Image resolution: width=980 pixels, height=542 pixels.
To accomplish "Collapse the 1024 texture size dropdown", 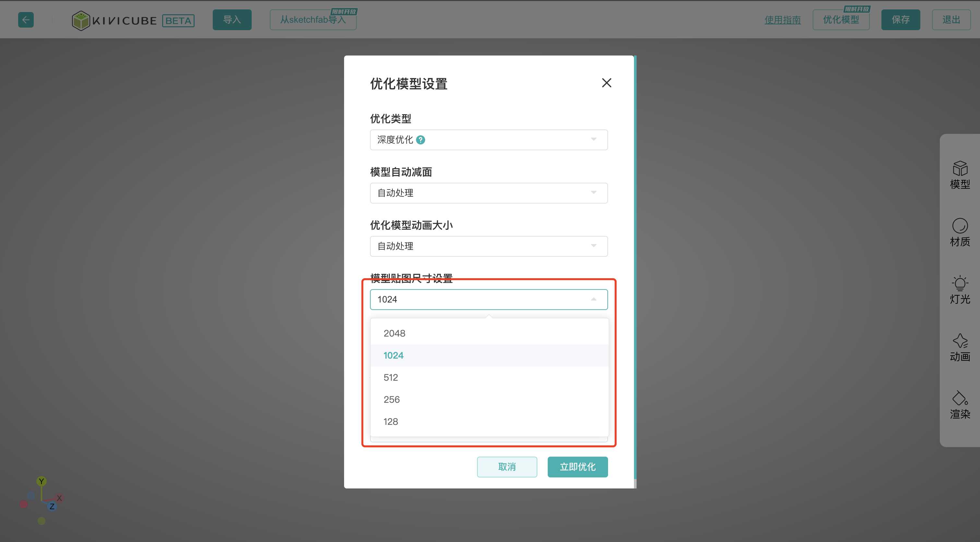I will coord(488,300).
